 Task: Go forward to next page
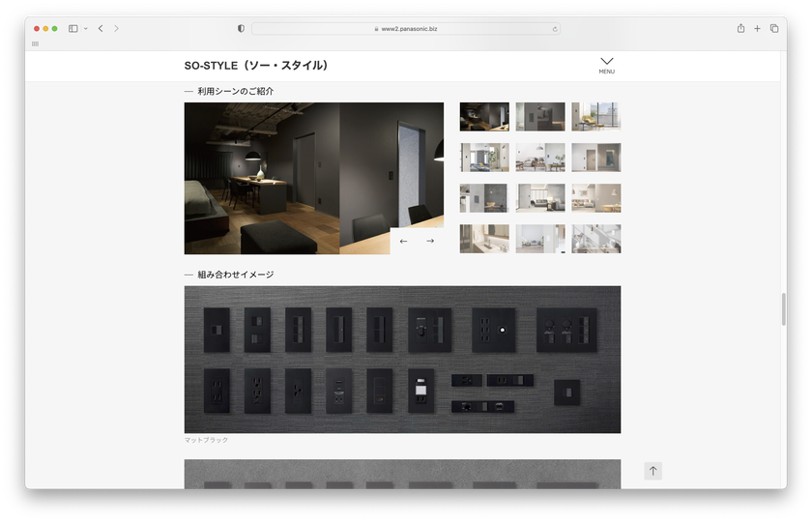tap(116, 28)
